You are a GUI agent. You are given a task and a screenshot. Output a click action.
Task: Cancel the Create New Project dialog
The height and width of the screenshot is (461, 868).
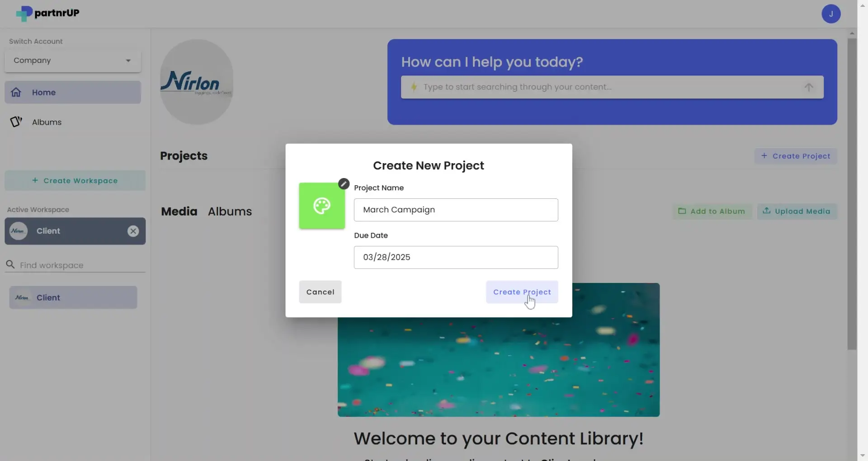click(x=320, y=292)
